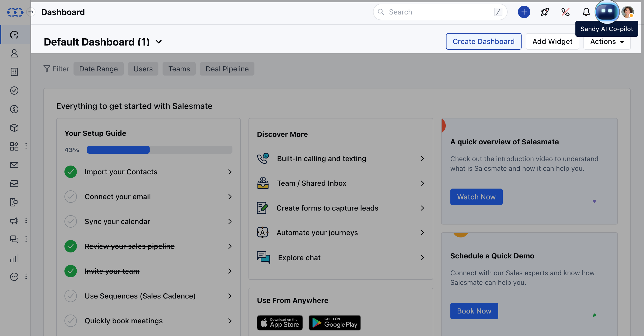Click Add Widget button

click(552, 41)
